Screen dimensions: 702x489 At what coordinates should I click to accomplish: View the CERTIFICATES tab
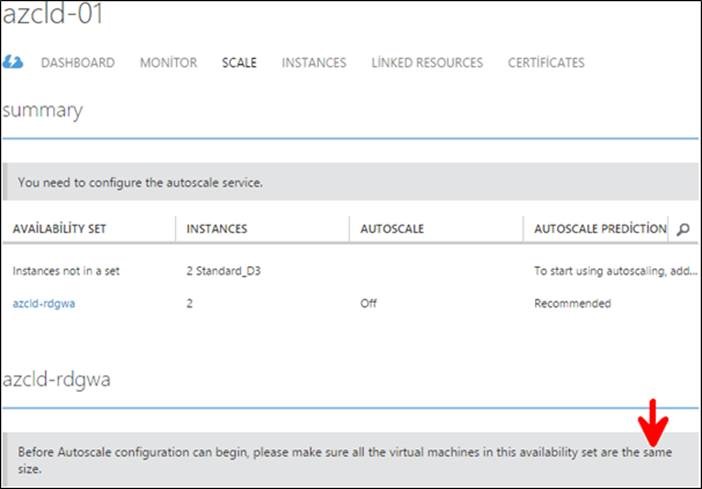click(546, 62)
